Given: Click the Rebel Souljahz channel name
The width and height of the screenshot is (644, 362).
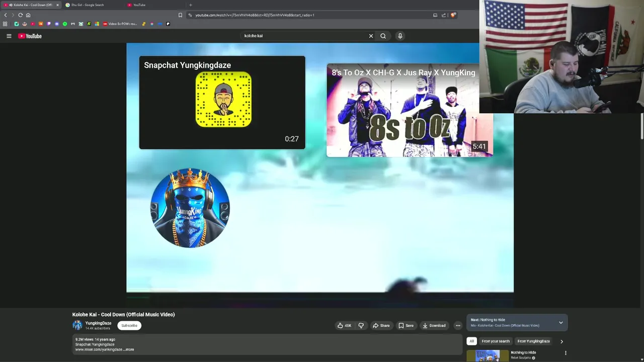Looking at the screenshot, I should point(521,358).
